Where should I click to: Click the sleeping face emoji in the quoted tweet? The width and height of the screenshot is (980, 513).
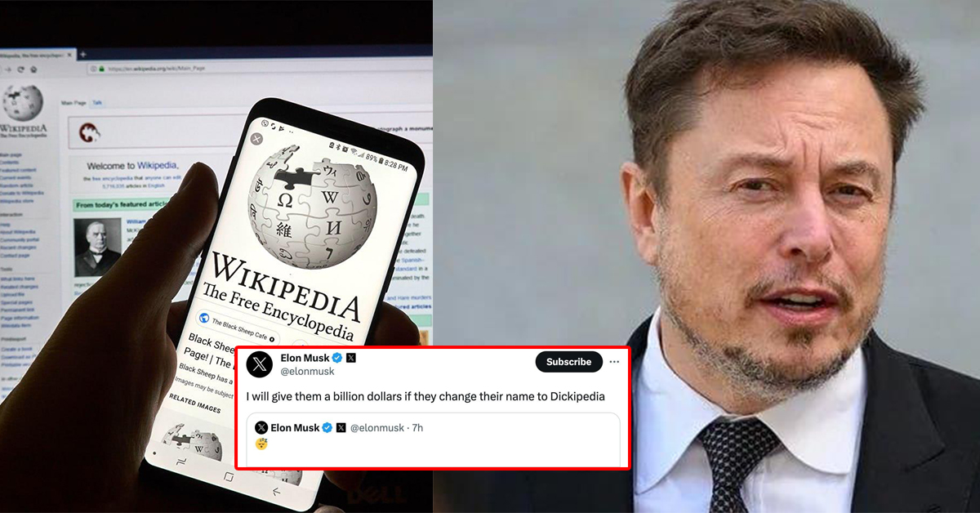[x=261, y=444]
